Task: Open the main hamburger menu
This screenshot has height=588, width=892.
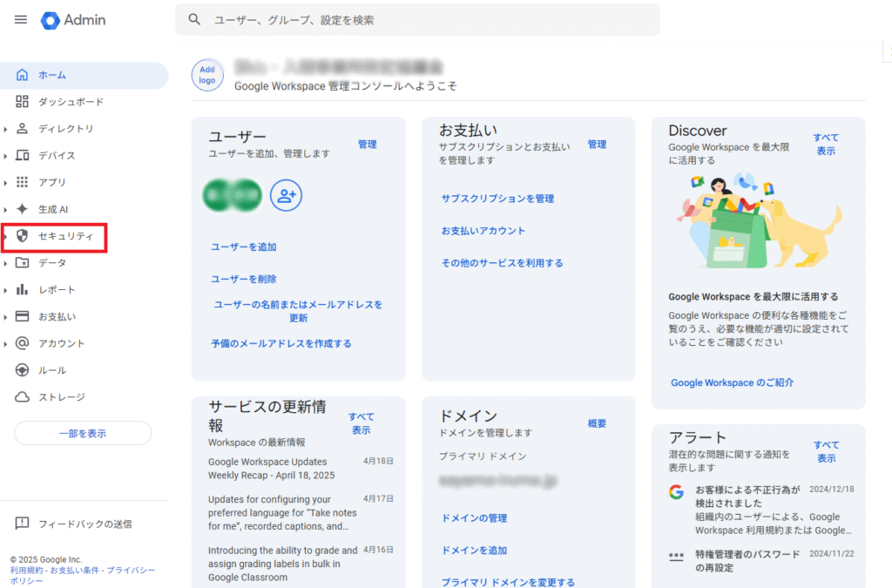Action: click(21, 20)
